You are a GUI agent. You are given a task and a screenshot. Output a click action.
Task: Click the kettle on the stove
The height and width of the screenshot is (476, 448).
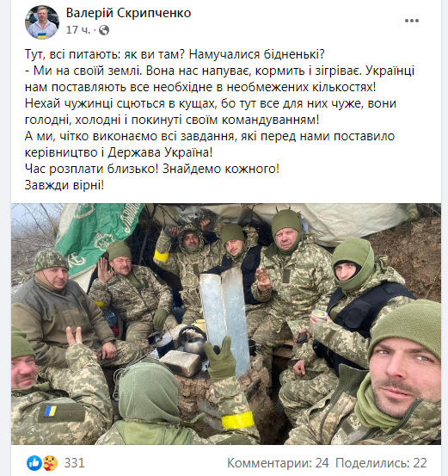(193, 339)
